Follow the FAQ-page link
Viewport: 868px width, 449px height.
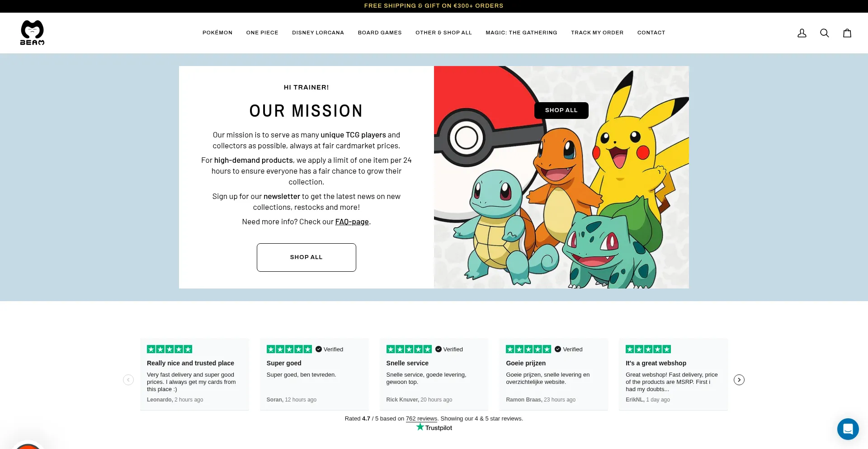click(x=352, y=222)
